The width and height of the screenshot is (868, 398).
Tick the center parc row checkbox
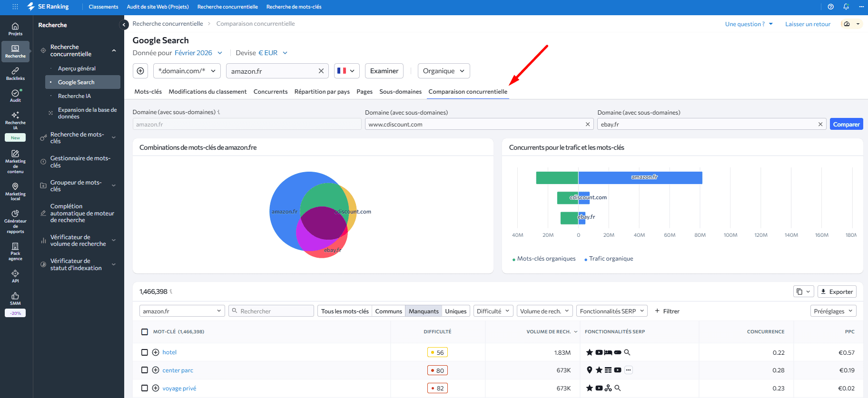tap(145, 370)
